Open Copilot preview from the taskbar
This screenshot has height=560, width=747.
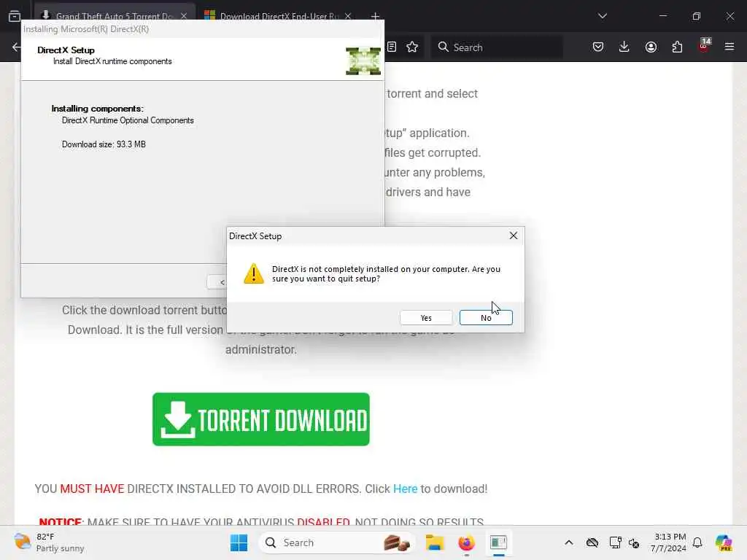coord(724,542)
